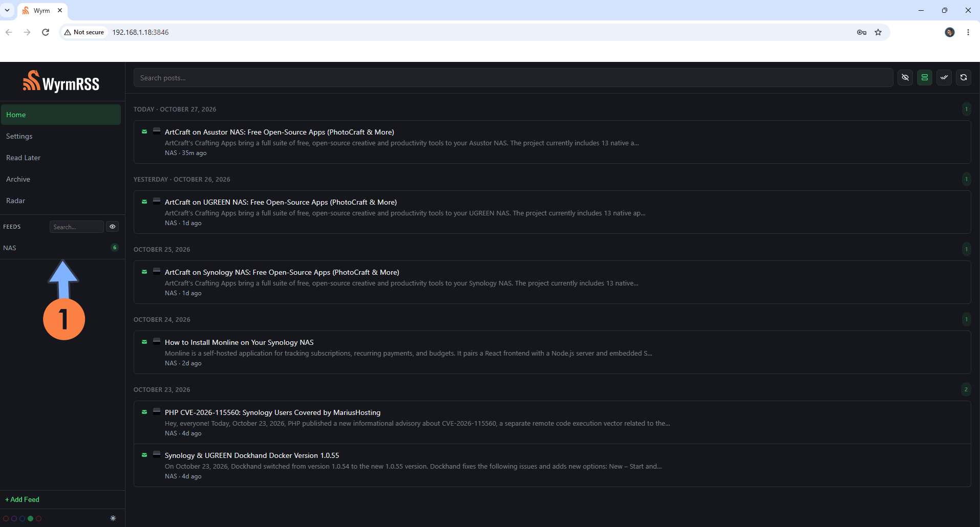Click the save icon beside ArtCraft on Asustor post

click(157, 131)
